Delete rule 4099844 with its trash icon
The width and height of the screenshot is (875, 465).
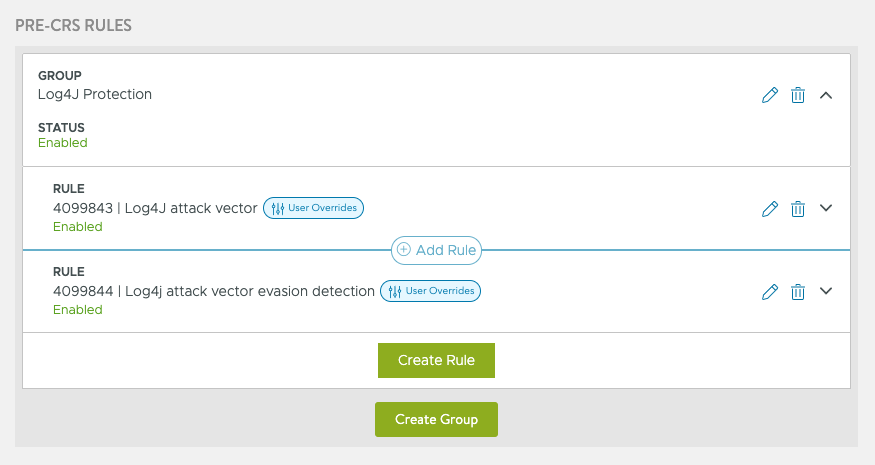(798, 292)
